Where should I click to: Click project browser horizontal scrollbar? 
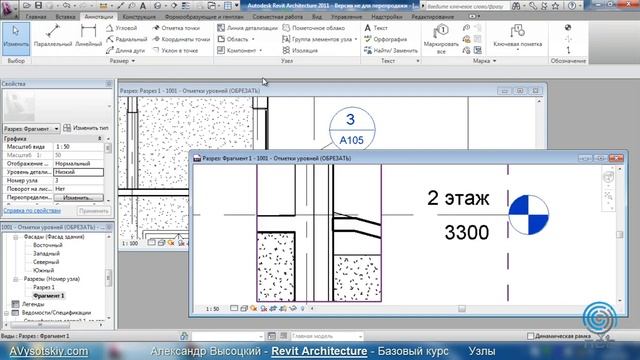tap(40, 325)
